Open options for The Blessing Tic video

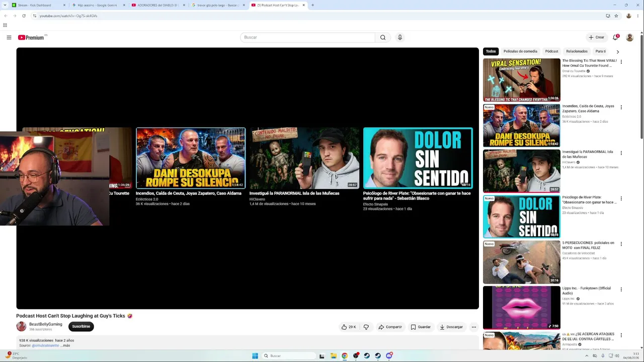[621, 62]
